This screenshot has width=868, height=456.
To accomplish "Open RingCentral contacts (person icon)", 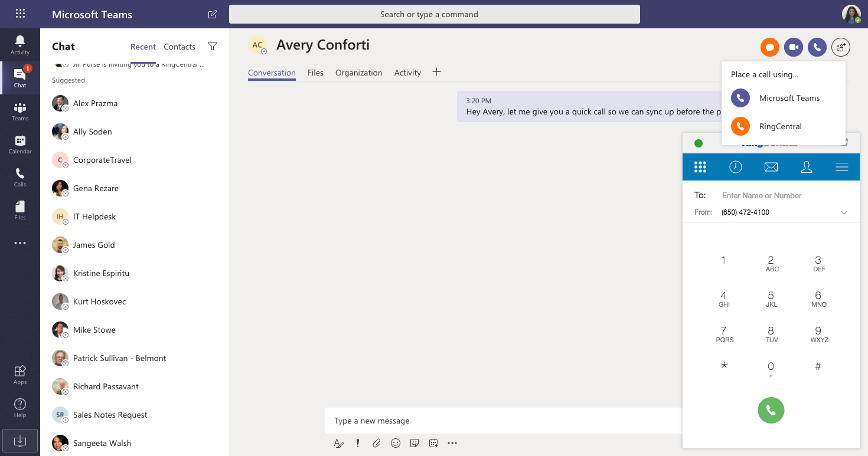I will click(807, 167).
